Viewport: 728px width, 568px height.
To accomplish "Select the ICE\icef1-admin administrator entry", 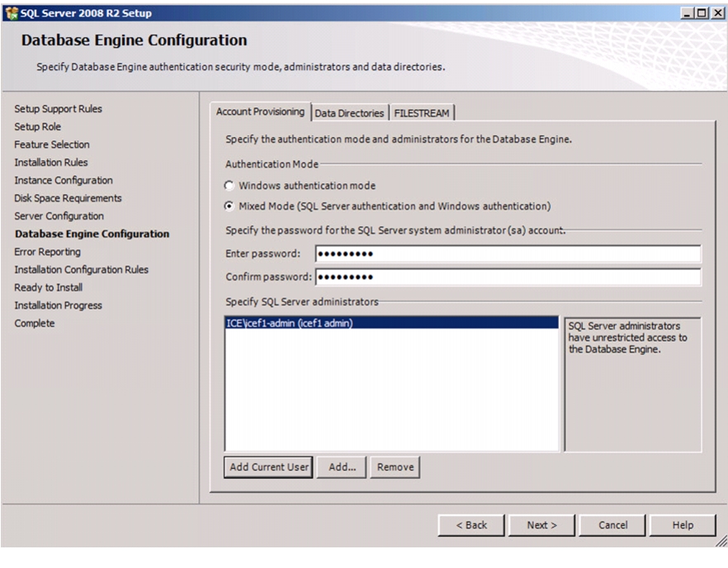I will coord(391,323).
